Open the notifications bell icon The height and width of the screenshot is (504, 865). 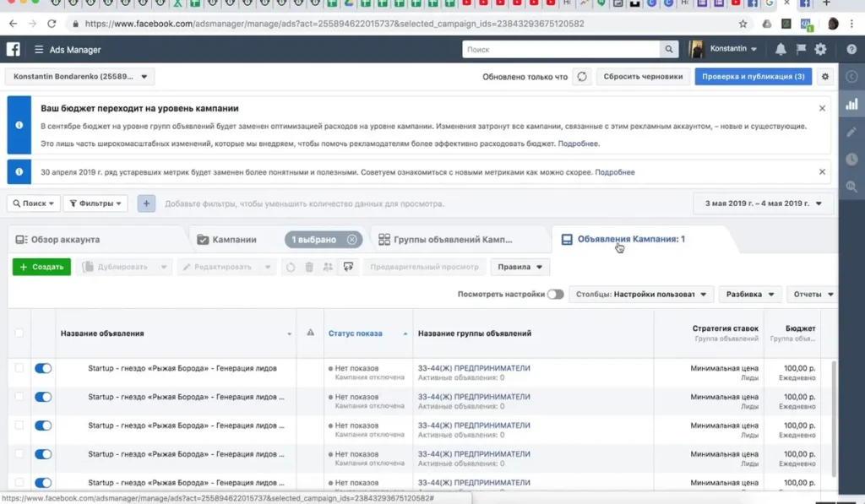[x=781, y=49]
